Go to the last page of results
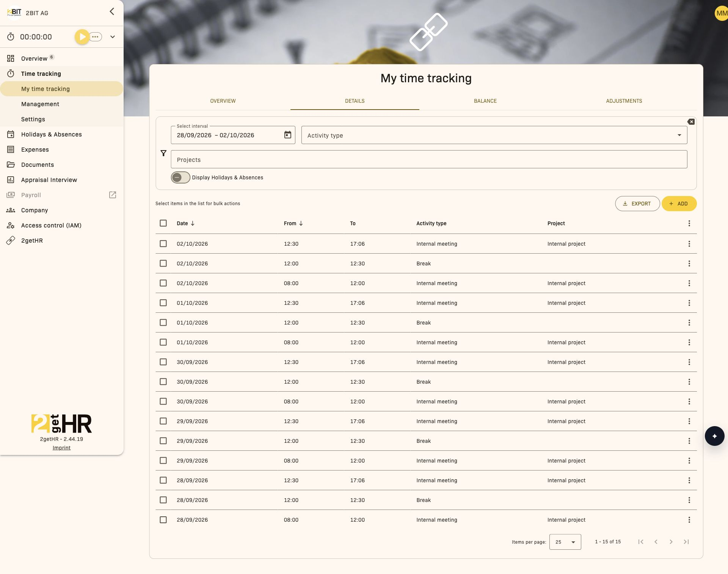Viewport: 728px width, 574px height. click(686, 542)
